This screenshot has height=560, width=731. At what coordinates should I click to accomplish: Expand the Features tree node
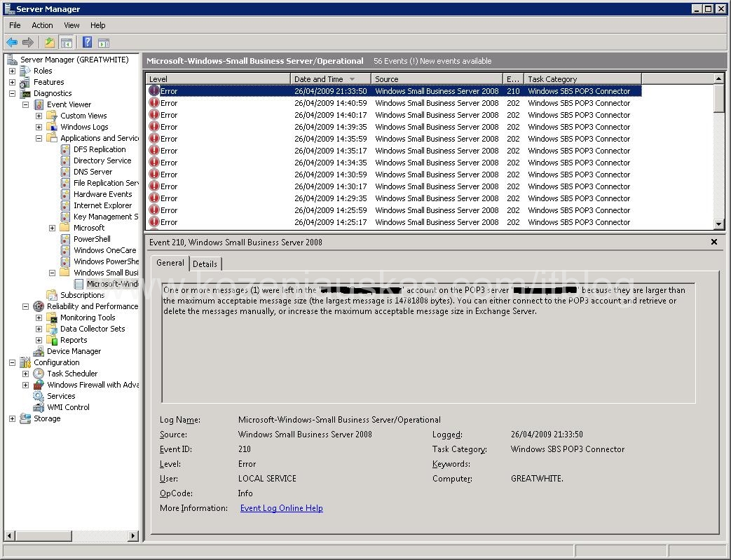pos(13,82)
